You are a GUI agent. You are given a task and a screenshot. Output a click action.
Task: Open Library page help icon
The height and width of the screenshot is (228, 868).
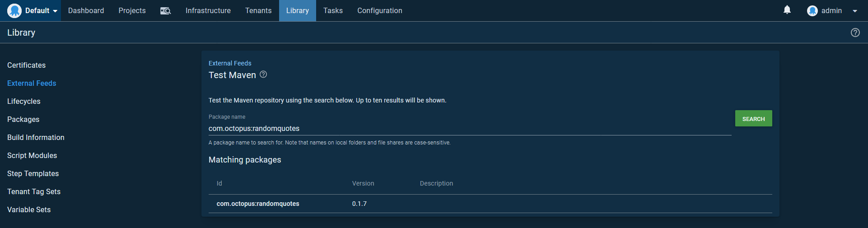pos(855,33)
